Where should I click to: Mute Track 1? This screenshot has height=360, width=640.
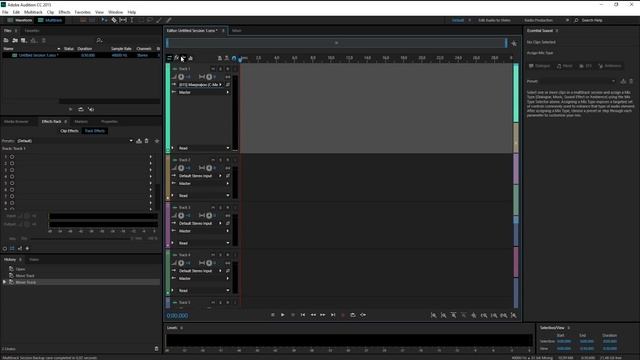coord(213,69)
